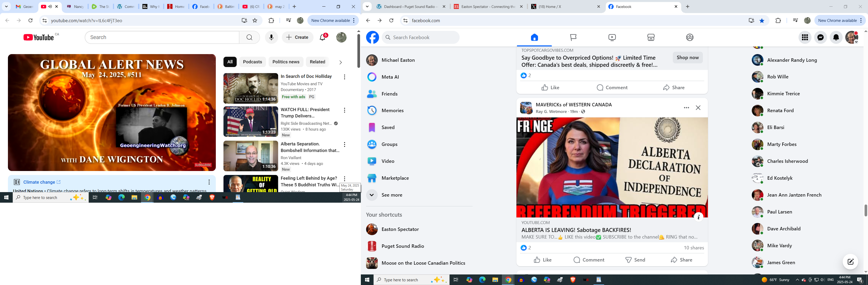Open YouTube notifications bell
This screenshot has height=285, width=868.
click(x=323, y=37)
